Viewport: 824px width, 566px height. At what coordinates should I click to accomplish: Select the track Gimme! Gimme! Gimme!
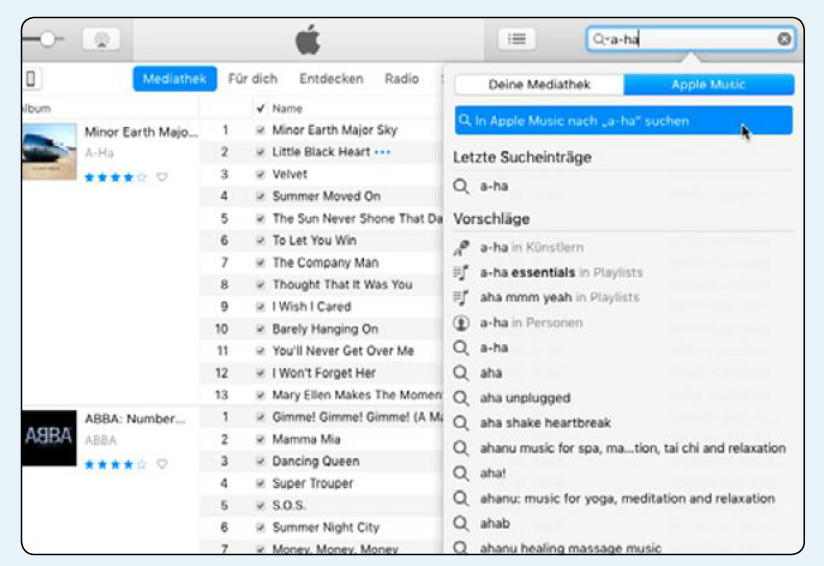pyautogui.click(x=357, y=417)
